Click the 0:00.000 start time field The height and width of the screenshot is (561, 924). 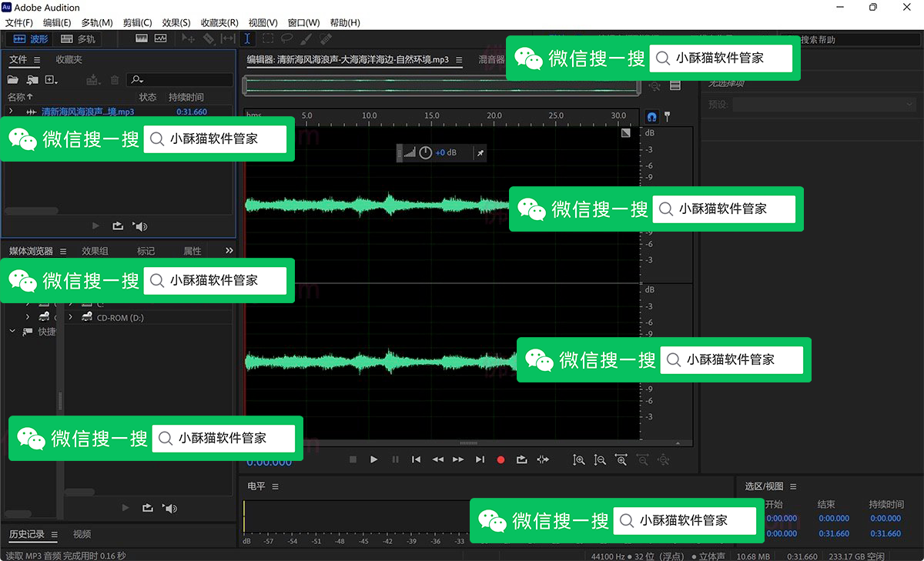(x=782, y=519)
